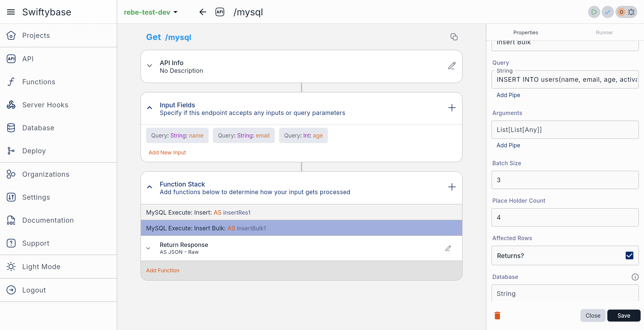Click the API badge icon beside /mysql
Viewport: 644px width, 330px height.
[x=220, y=12]
